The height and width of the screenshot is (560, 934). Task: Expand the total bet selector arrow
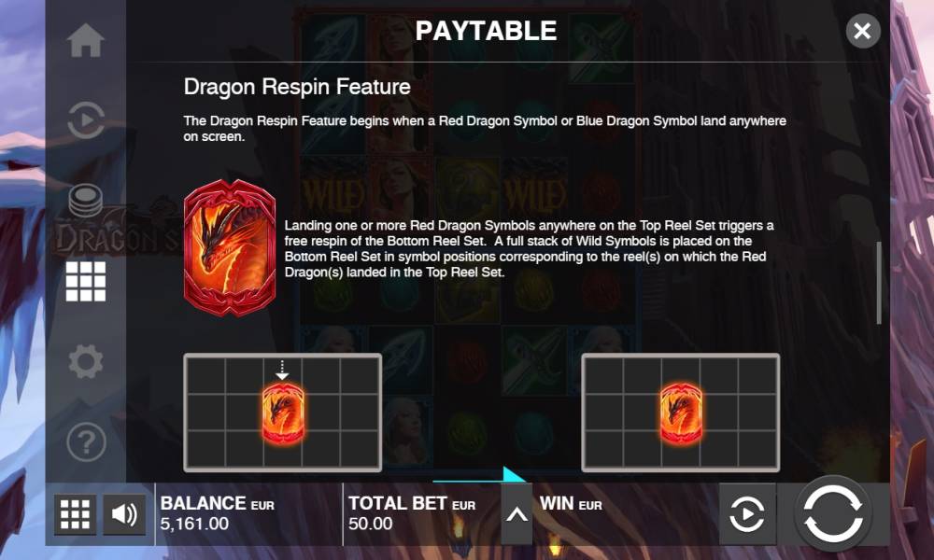click(x=517, y=513)
